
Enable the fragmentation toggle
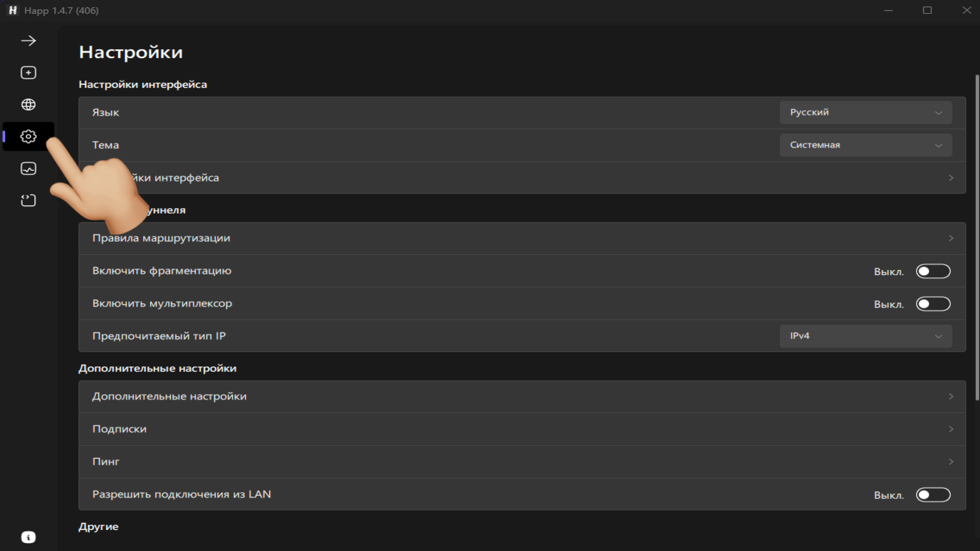[x=933, y=271]
